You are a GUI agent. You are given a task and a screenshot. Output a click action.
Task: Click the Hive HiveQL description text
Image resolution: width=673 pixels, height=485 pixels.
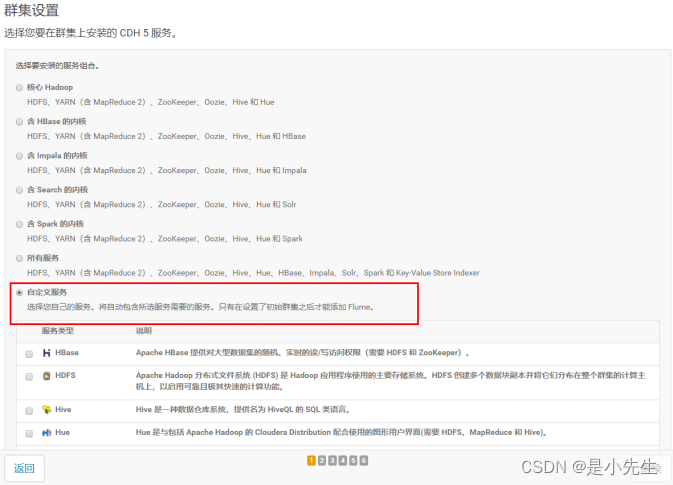click(243, 409)
